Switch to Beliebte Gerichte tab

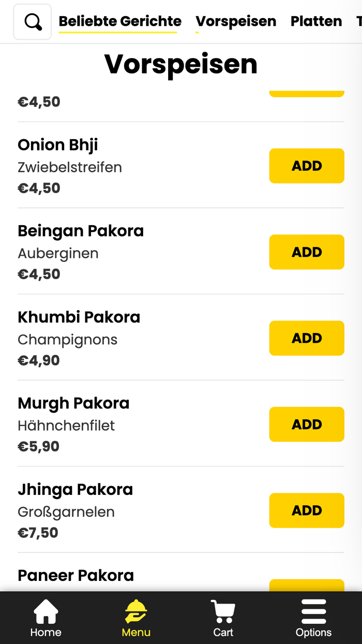[120, 21]
